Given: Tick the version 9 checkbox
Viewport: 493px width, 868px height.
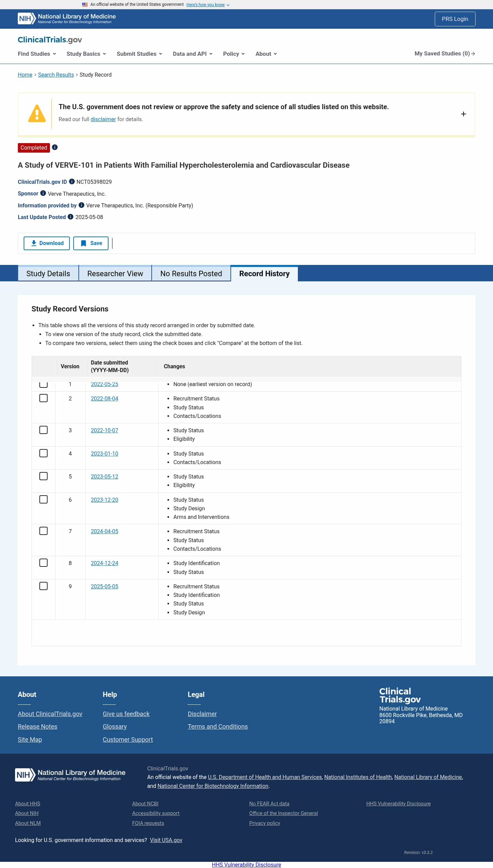Looking at the screenshot, I should point(43,586).
